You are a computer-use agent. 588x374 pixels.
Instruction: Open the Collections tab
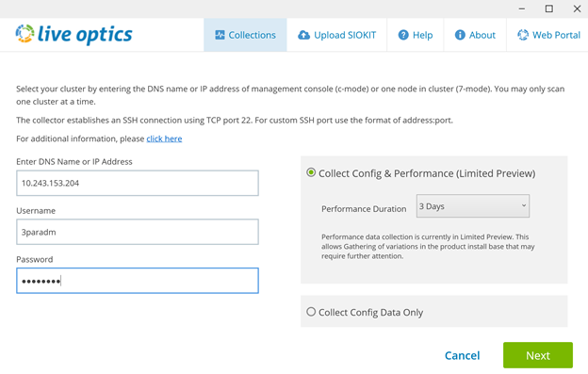[x=245, y=35]
